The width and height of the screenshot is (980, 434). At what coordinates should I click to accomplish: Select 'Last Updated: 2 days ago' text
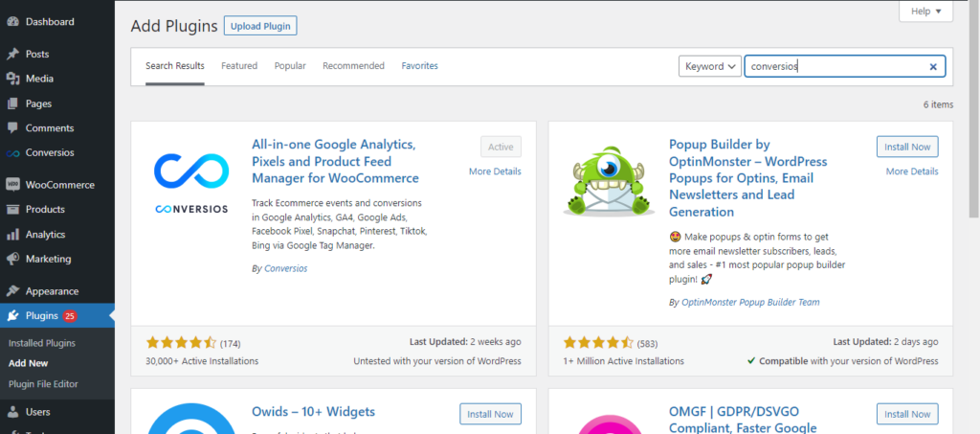click(x=885, y=342)
